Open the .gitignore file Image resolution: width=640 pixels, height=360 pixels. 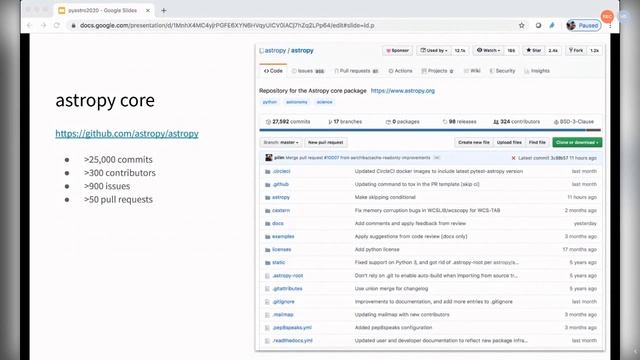(x=283, y=302)
